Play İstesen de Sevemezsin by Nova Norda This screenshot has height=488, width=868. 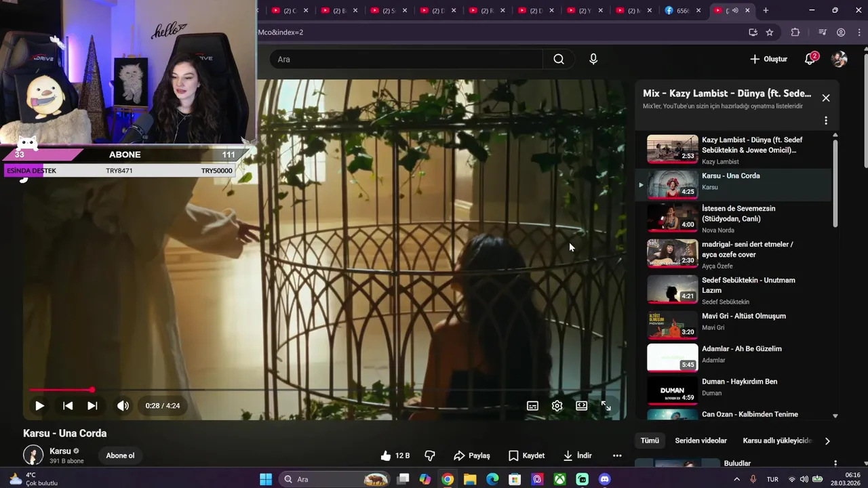click(734, 219)
